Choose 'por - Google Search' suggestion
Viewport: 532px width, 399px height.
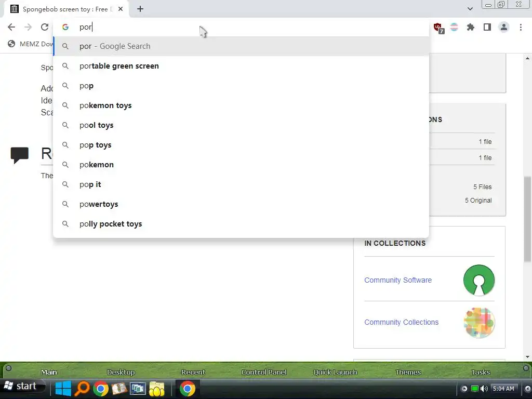pyautogui.click(x=241, y=46)
